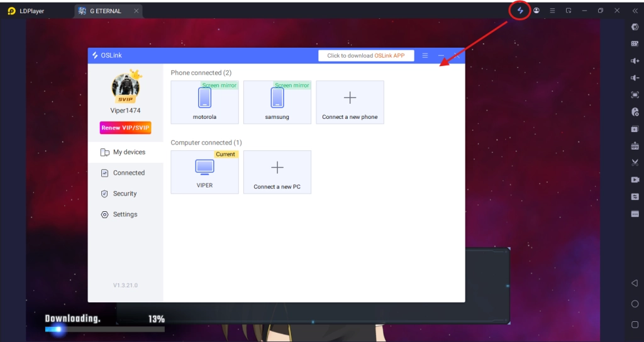Click to download OSLink APP button
The width and height of the screenshot is (644, 342).
tap(366, 55)
